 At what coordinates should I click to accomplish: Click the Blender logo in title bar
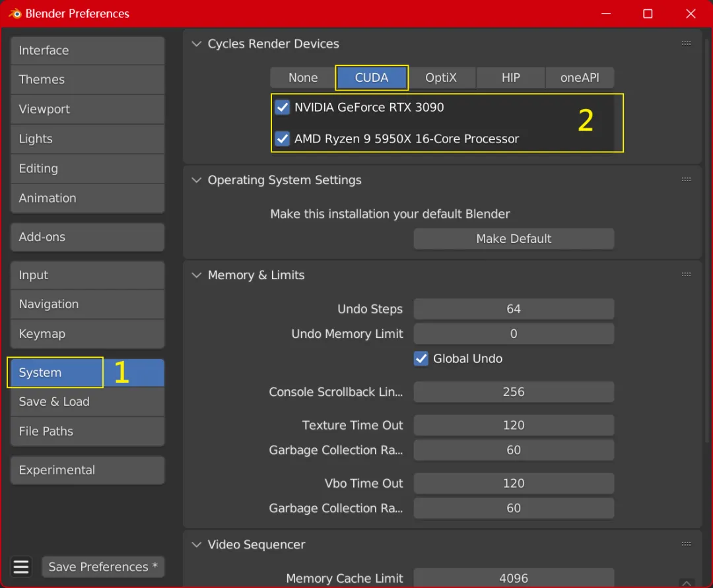coord(15,14)
